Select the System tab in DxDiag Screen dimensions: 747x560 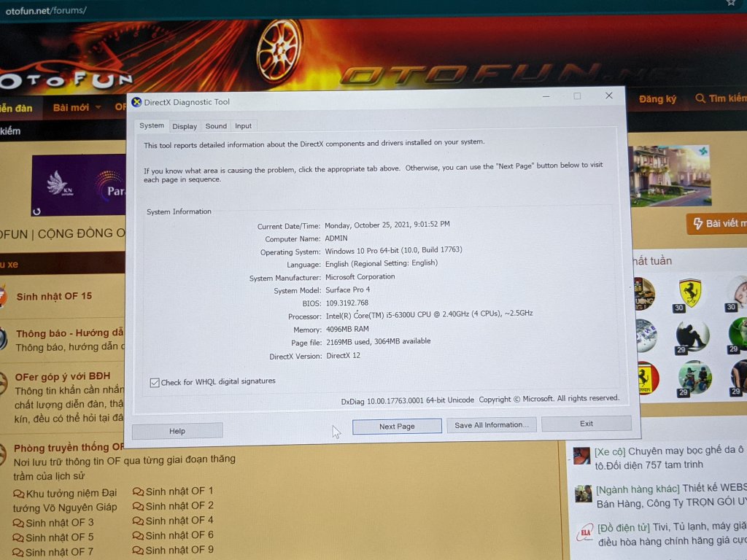click(x=152, y=125)
